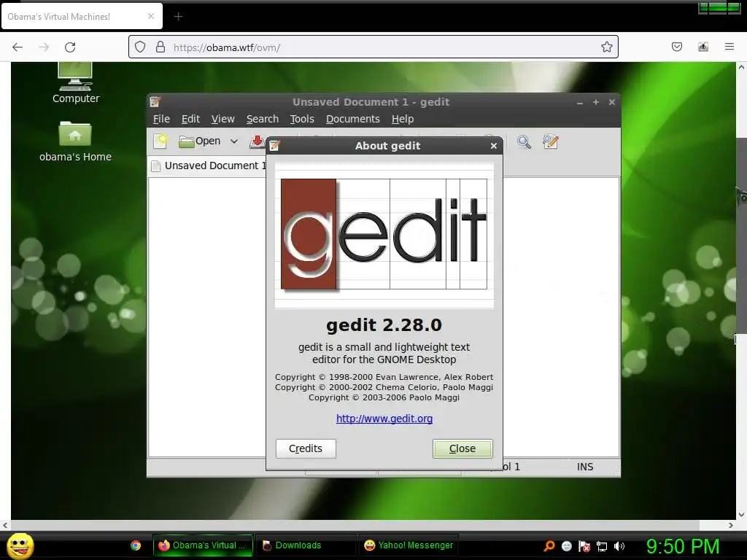This screenshot has height=560, width=747.
Task: Close the Obama's Virtual Machines! tab
Action: (151, 16)
